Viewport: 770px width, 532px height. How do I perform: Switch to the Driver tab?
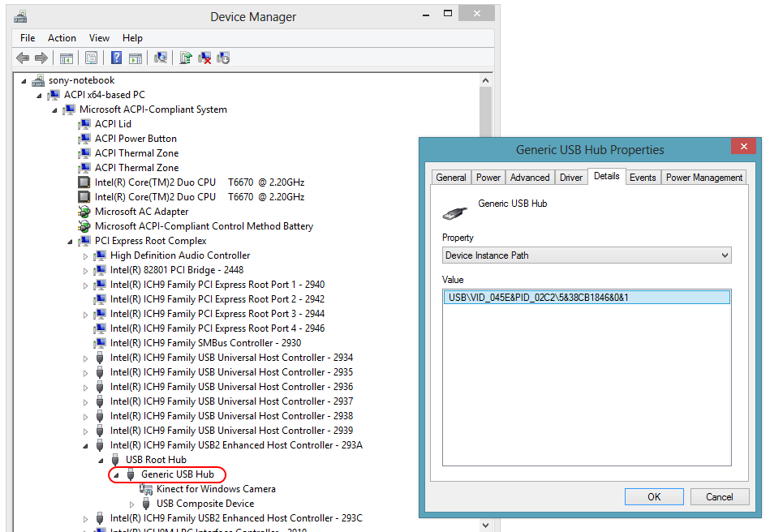571,177
